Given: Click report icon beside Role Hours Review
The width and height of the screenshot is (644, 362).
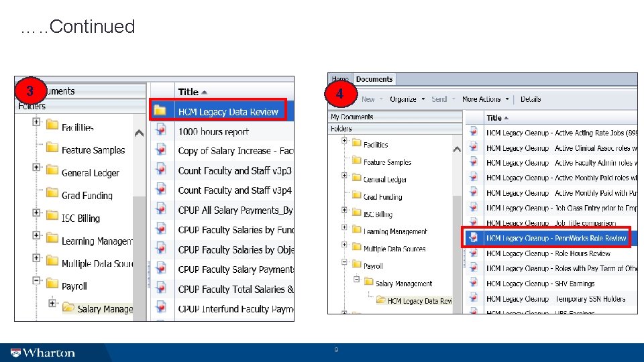Looking at the screenshot, I should click(x=474, y=253).
